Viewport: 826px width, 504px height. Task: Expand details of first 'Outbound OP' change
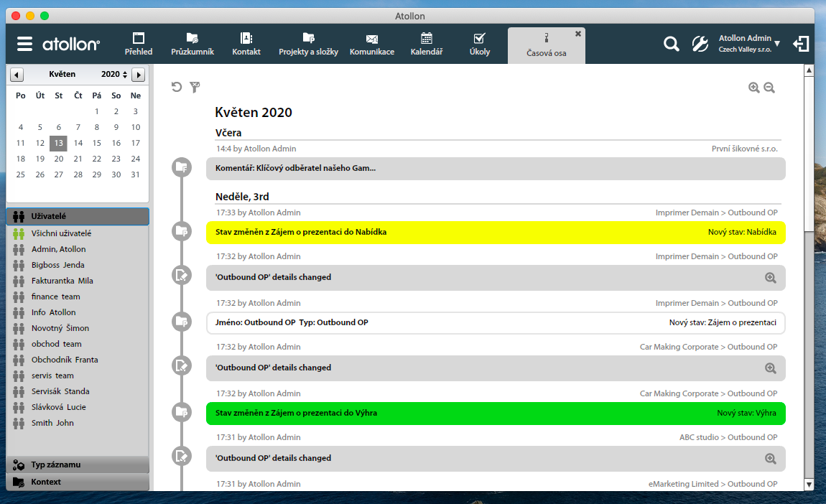point(770,277)
